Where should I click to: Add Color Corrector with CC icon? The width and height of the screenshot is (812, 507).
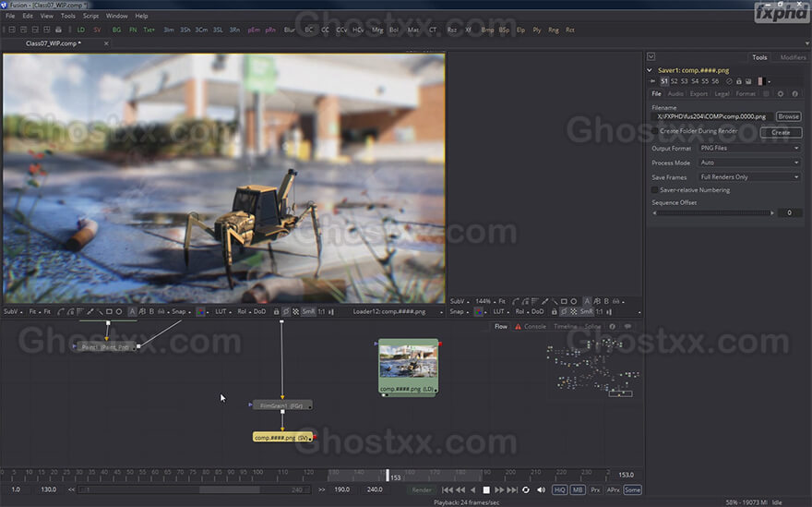coord(325,30)
